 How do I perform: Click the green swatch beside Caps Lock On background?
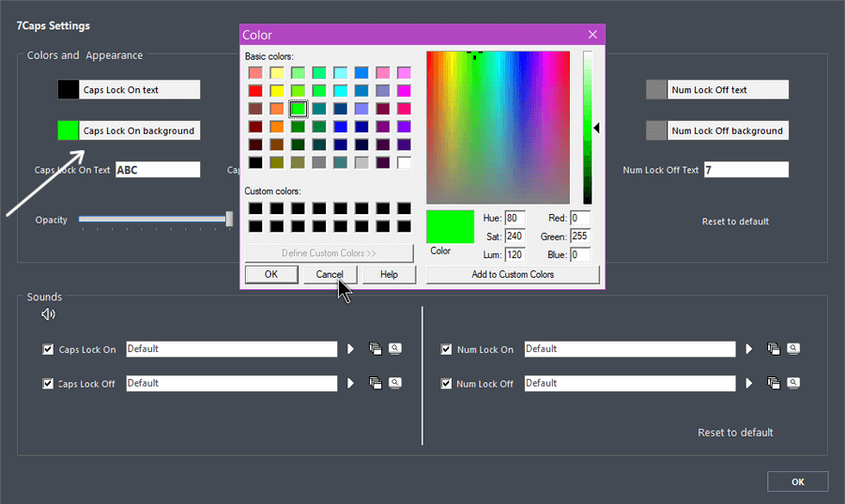(x=69, y=130)
